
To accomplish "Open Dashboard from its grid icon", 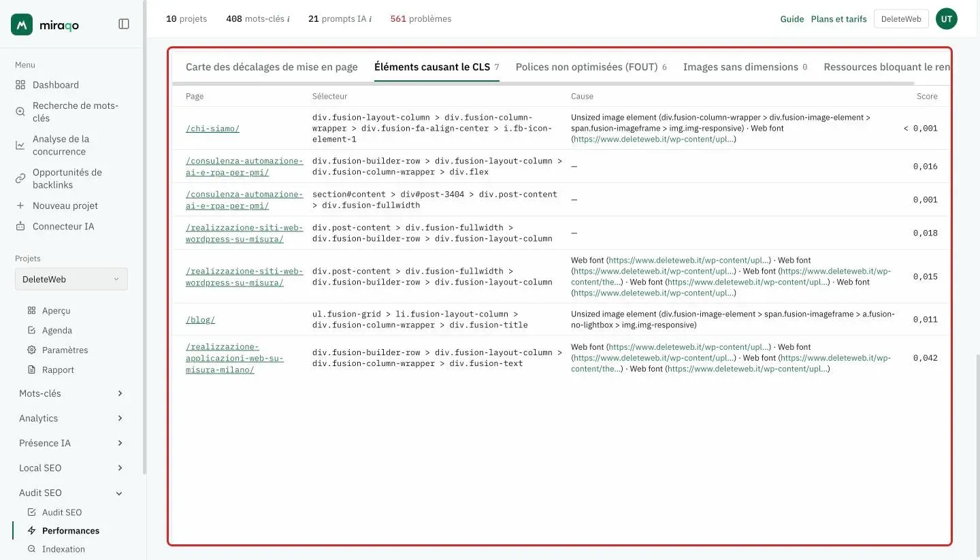I will (20, 85).
